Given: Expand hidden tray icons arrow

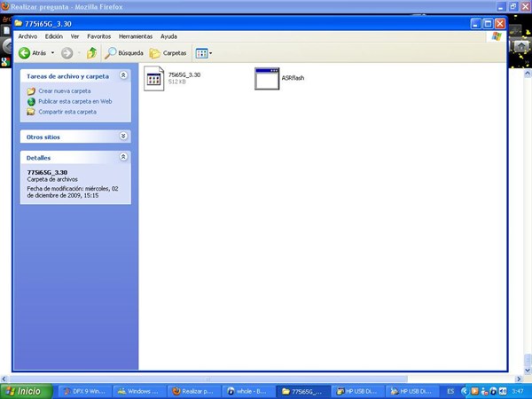Looking at the screenshot, I should [x=464, y=391].
